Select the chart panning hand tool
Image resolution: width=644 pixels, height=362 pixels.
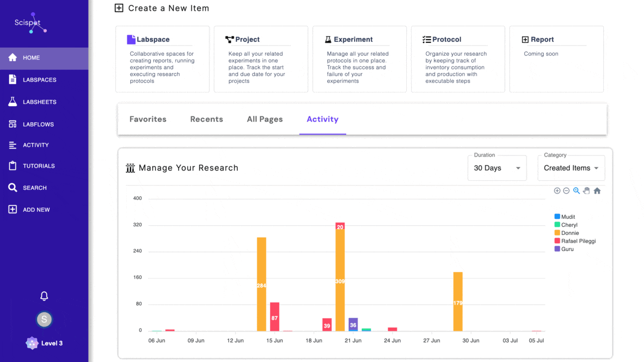(x=587, y=191)
